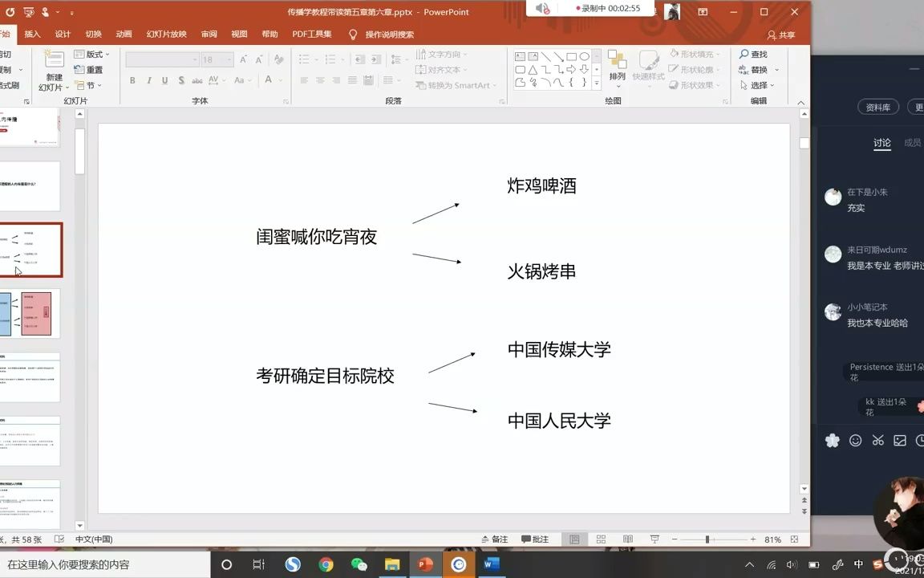
Task: Select the third slide thumbnail in the panel
Action: coord(31,249)
